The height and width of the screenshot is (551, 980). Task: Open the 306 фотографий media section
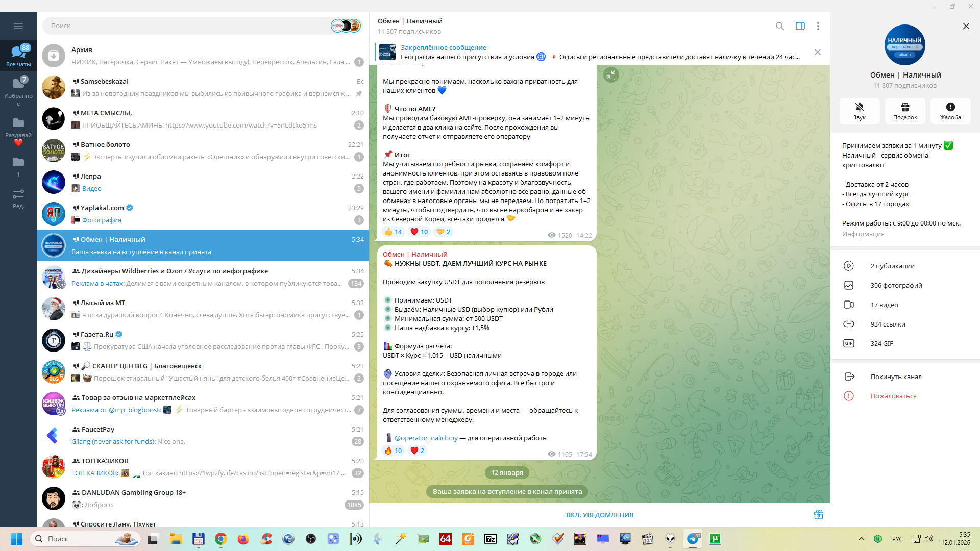click(x=896, y=285)
